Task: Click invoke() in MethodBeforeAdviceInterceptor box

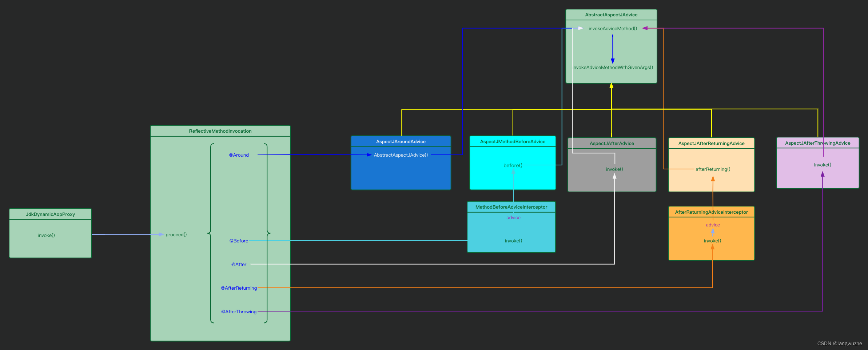Action: pyautogui.click(x=513, y=241)
